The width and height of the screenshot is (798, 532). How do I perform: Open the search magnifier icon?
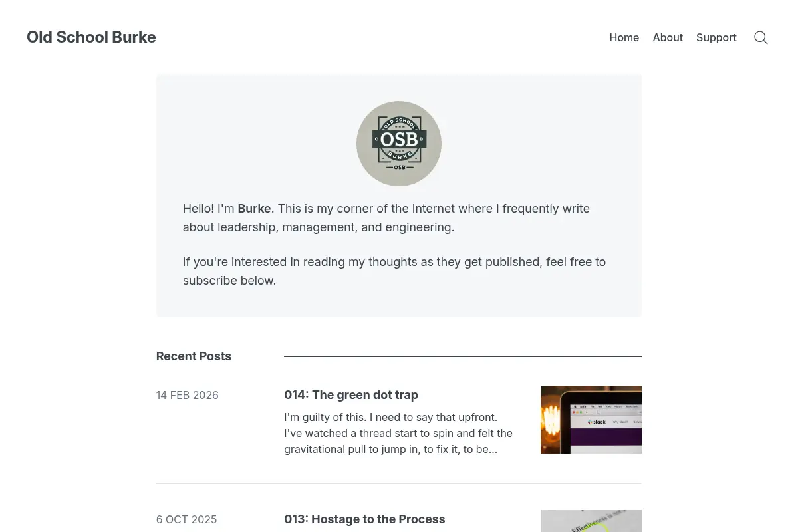[x=761, y=38]
